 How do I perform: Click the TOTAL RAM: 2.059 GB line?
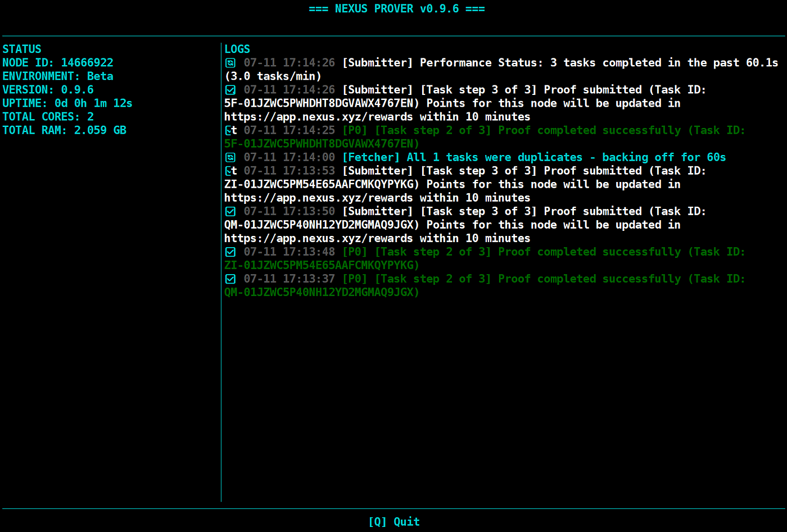(64, 130)
